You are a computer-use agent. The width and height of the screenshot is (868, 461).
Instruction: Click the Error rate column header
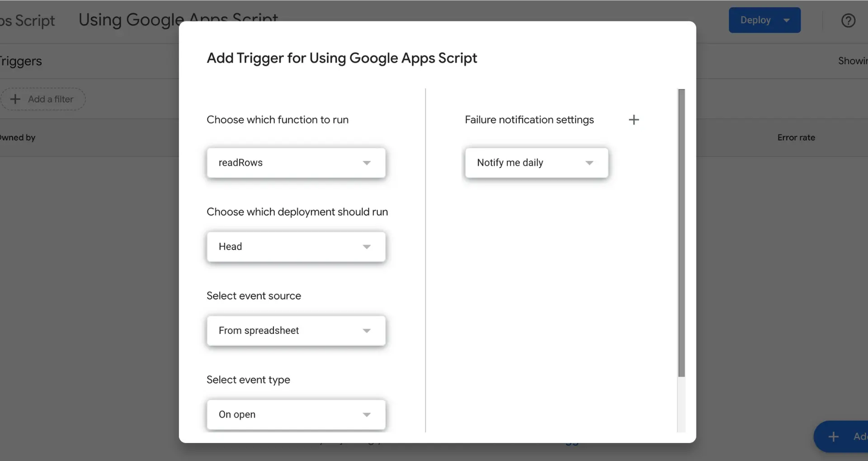coord(796,137)
